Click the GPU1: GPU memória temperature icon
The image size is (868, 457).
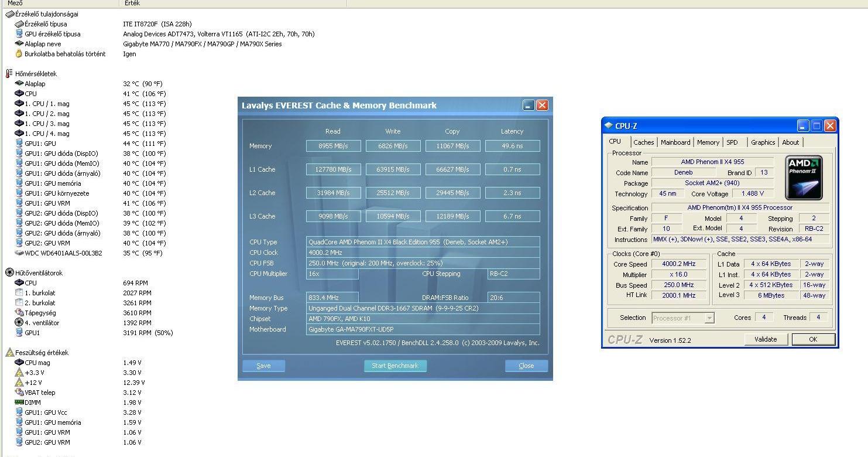tap(19, 183)
